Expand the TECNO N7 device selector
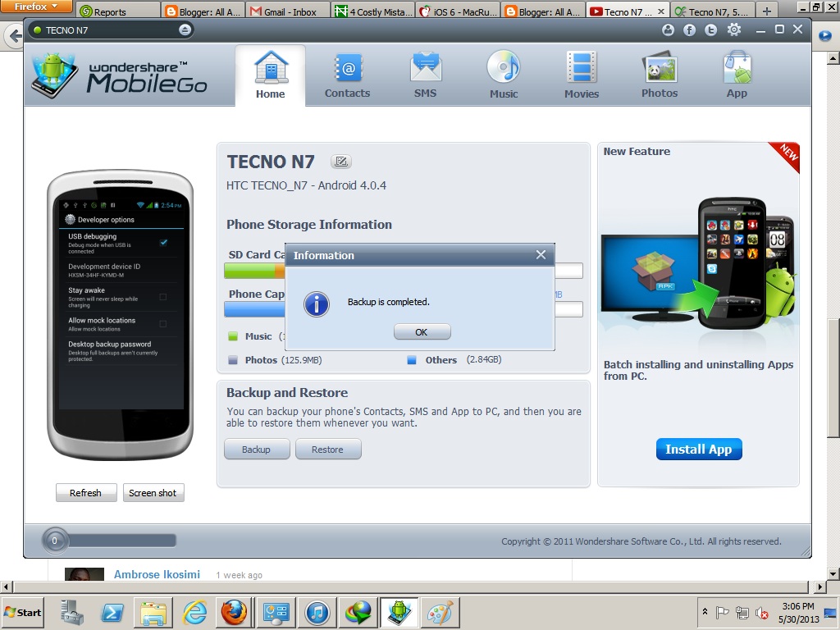840x630 pixels. coord(185,30)
